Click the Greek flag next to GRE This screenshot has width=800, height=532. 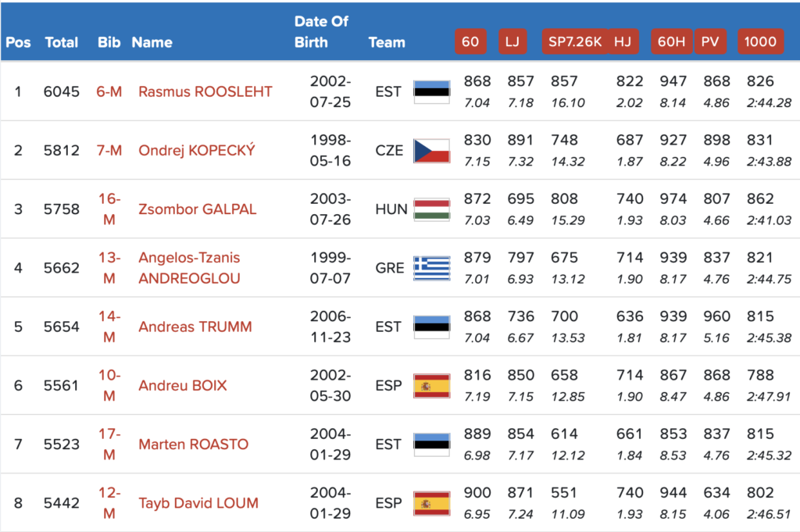[431, 268]
